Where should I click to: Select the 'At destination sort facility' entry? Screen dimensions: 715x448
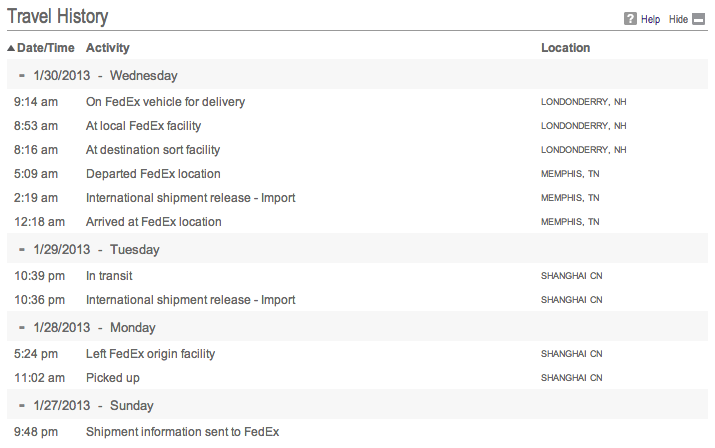[x=153, y=150]
